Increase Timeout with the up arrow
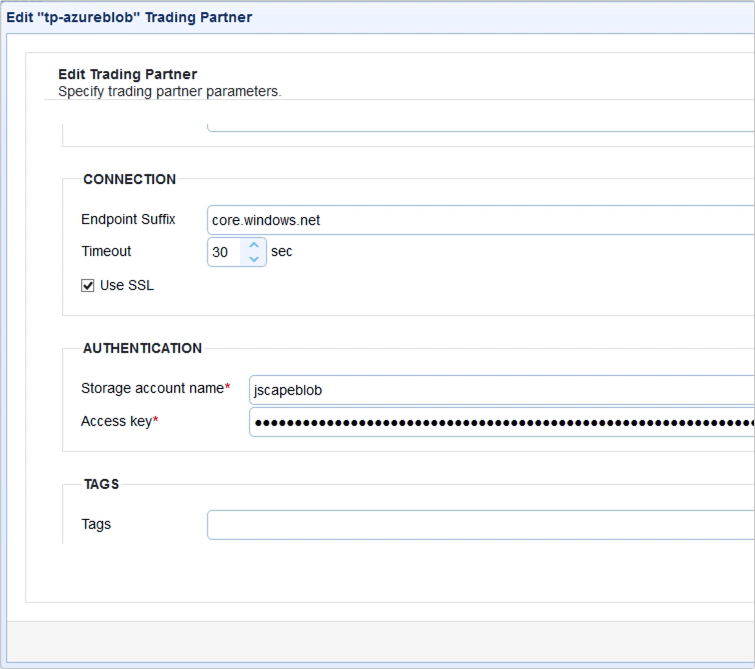This screenshot has width=755, height=669. [x=254, y=245]
